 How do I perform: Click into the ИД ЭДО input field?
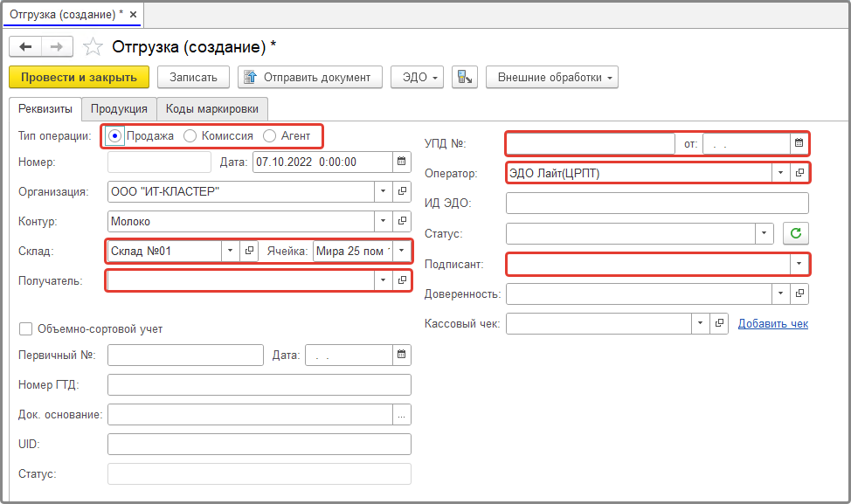click(657, 203)
